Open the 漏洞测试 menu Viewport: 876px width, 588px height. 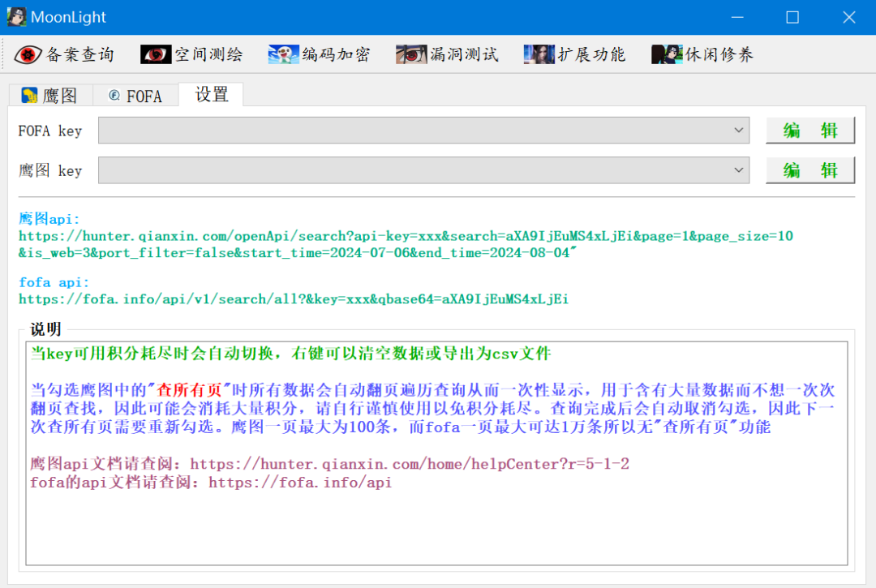point(448,54)
